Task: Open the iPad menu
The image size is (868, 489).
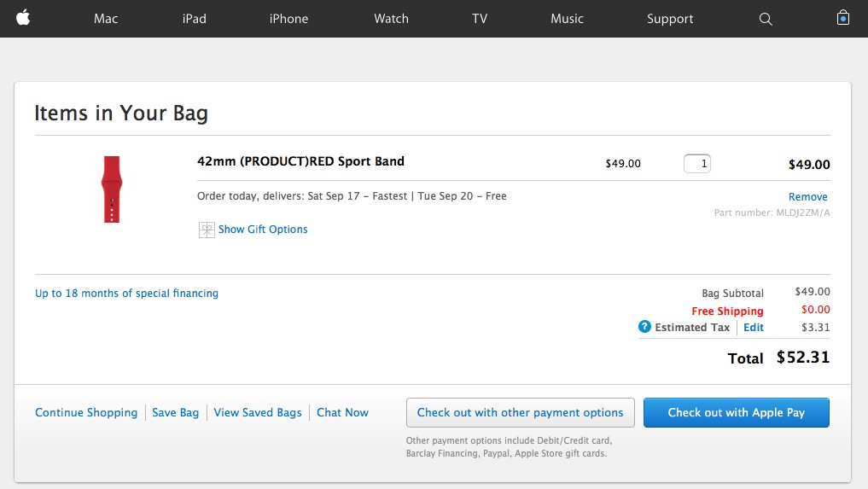Action: [195, 18]
